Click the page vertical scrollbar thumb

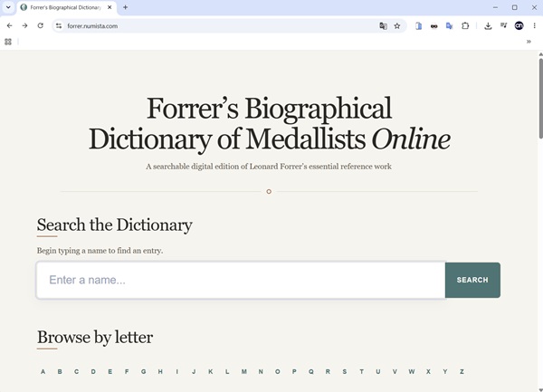pos(540,99)
